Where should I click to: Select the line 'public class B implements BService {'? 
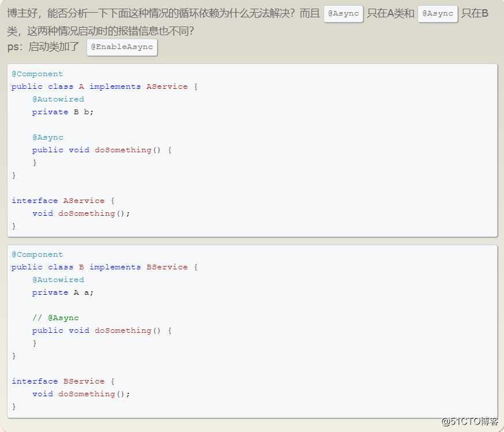pyautogui.click(x=104, y=267)
